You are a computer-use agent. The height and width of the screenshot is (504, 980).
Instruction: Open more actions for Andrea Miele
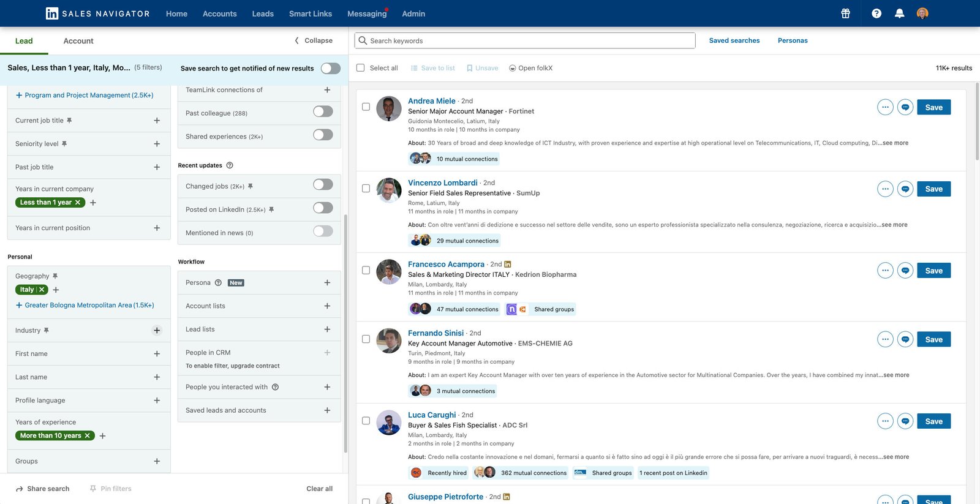(x=885, y=107)
